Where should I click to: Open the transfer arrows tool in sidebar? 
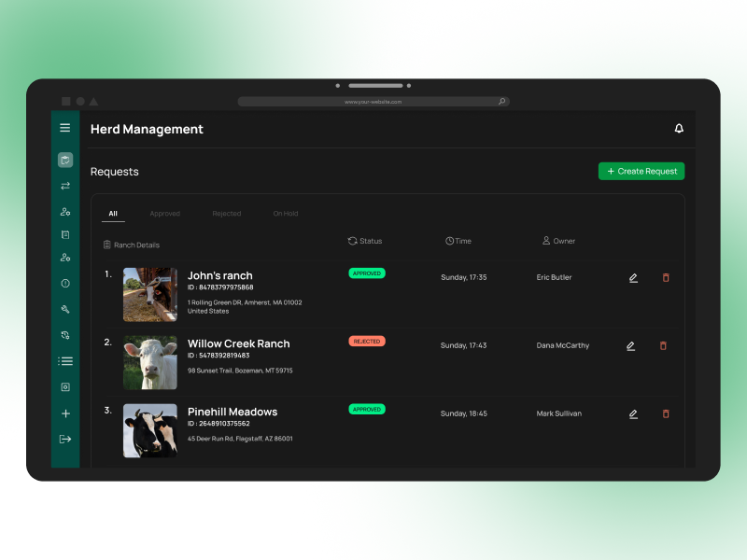point(65,186)
